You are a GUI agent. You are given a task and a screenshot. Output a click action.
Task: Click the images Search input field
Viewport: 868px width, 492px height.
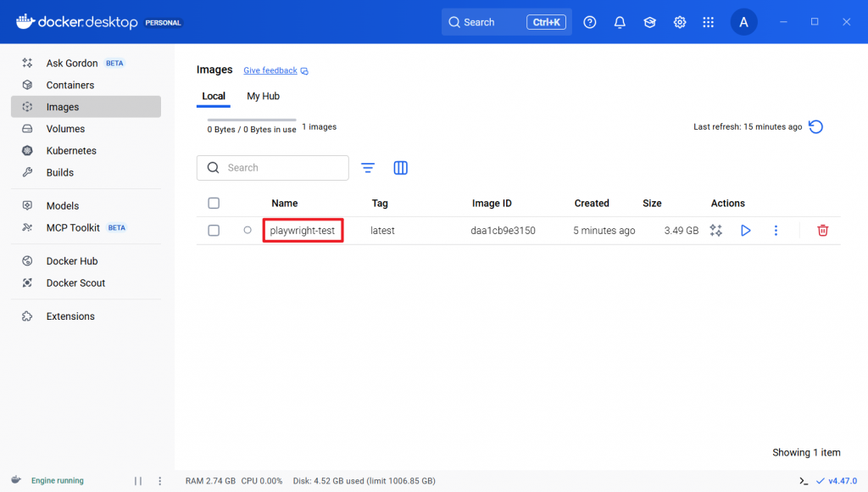click(272, 168)
